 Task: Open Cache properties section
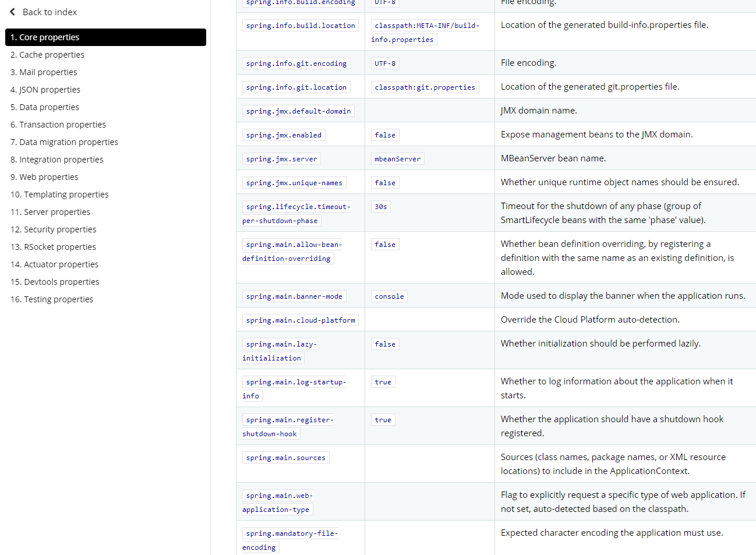point(47,55)
